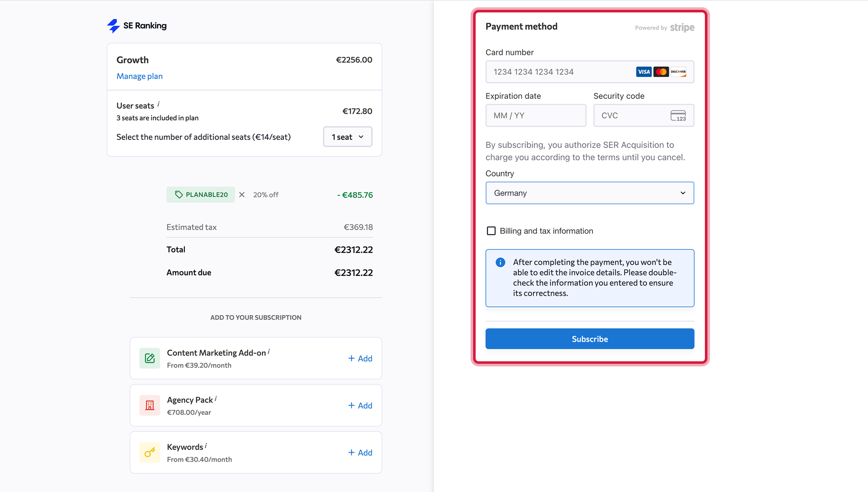Click the User seats info icon
The image size is (868, 492).
point(158,104)
